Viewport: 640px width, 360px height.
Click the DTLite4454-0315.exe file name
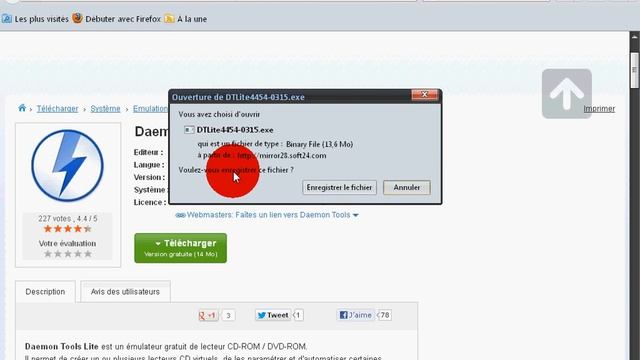(x=235, y=130)
